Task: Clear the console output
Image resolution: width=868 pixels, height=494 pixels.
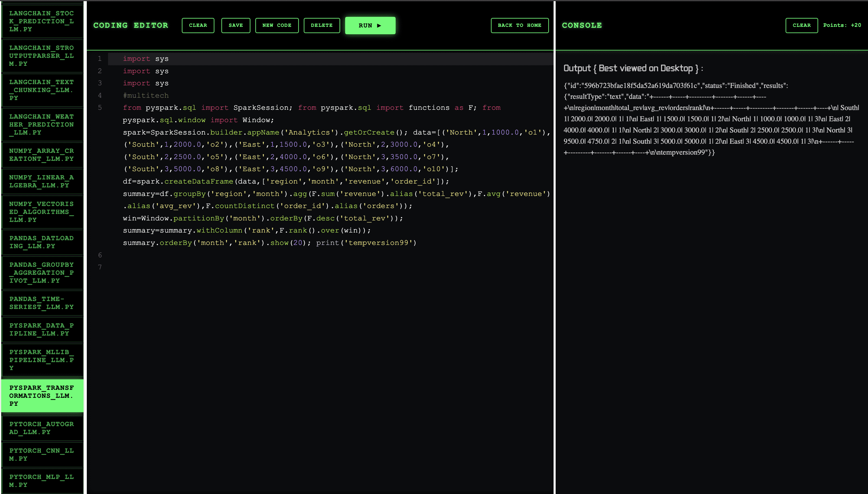Action: pos(801,25)
